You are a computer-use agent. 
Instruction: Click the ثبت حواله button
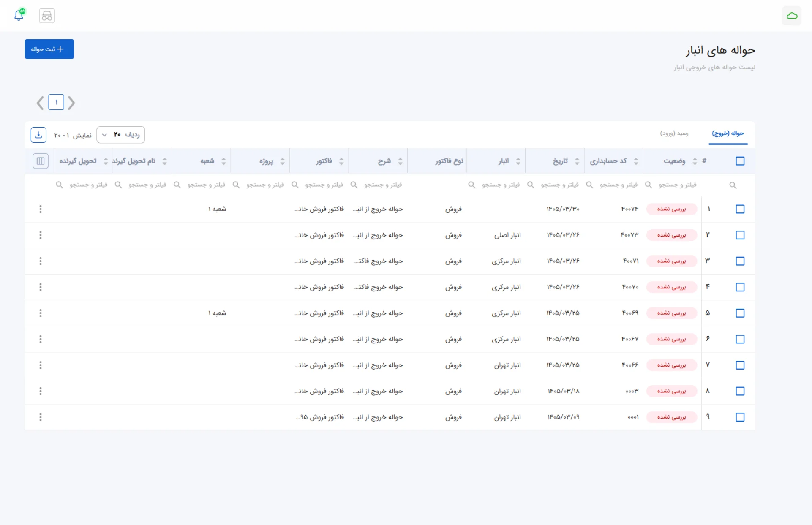coord(49,49)
